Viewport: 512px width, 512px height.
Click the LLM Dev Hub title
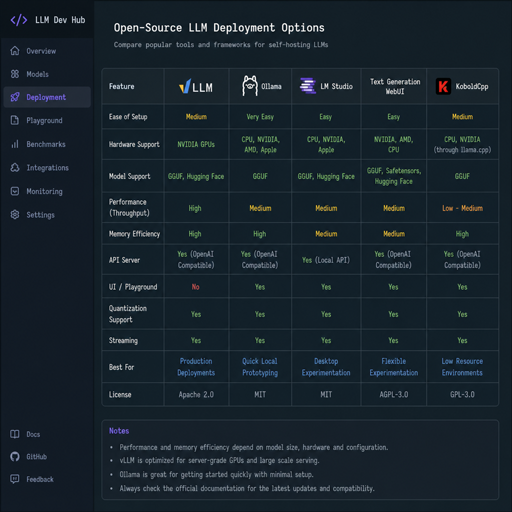60,20
